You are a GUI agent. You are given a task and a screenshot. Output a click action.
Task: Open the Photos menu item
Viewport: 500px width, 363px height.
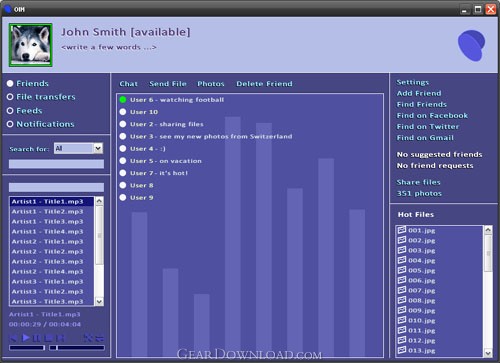(211, 84)
